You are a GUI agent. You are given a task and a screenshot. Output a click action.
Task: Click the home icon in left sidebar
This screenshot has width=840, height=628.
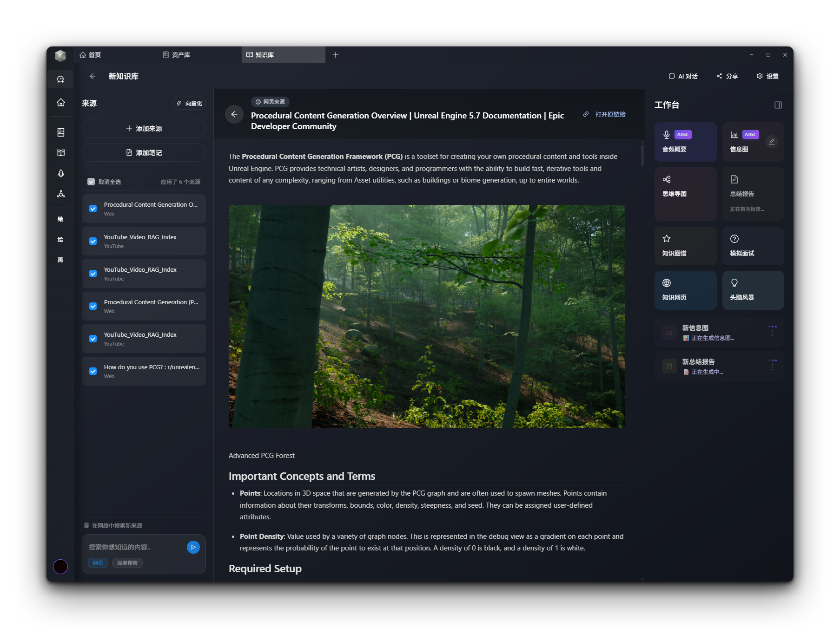tap(61, 103)
